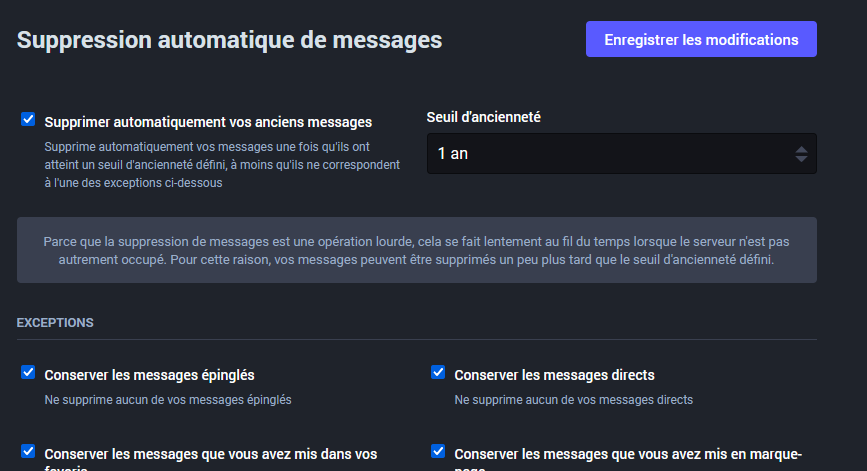Toggle the checkbox for keeping favoris messages
The height and width of the screenshot is (471, 867).
click(28, 451)
